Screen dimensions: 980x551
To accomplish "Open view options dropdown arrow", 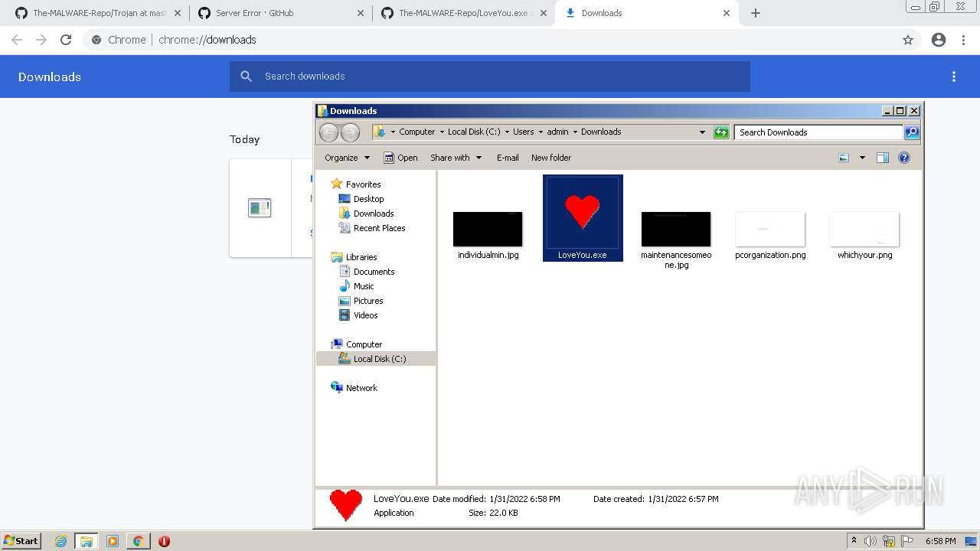I will tap(862, 158).
